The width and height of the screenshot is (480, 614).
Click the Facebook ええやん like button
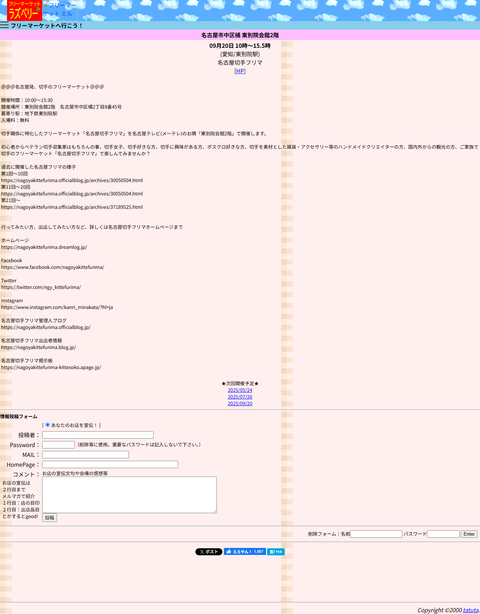(x=245, y=551)
